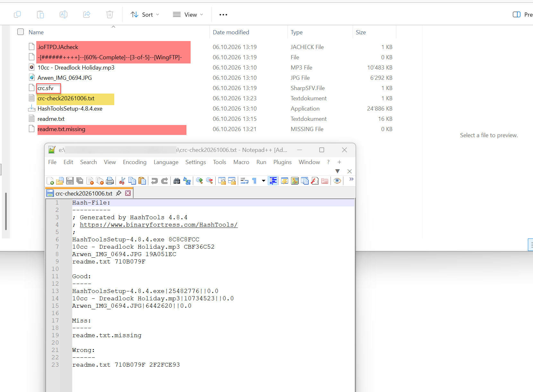The image size is (533, 392).
Task: Click the Save All icon in Notepad++
Action: coord(80,181)
